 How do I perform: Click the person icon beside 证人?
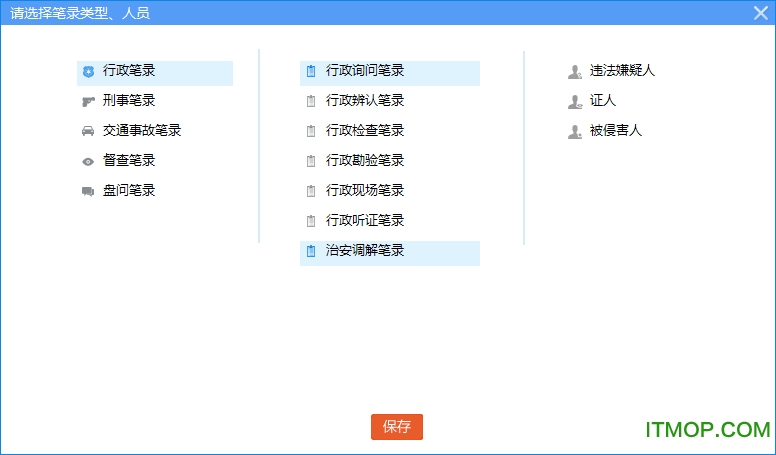pyautogui.click(x=574, y=102)
